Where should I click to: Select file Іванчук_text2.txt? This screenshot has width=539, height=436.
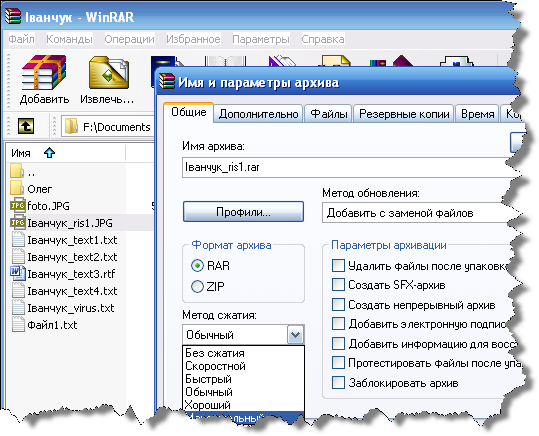click(x=72, y=257)
